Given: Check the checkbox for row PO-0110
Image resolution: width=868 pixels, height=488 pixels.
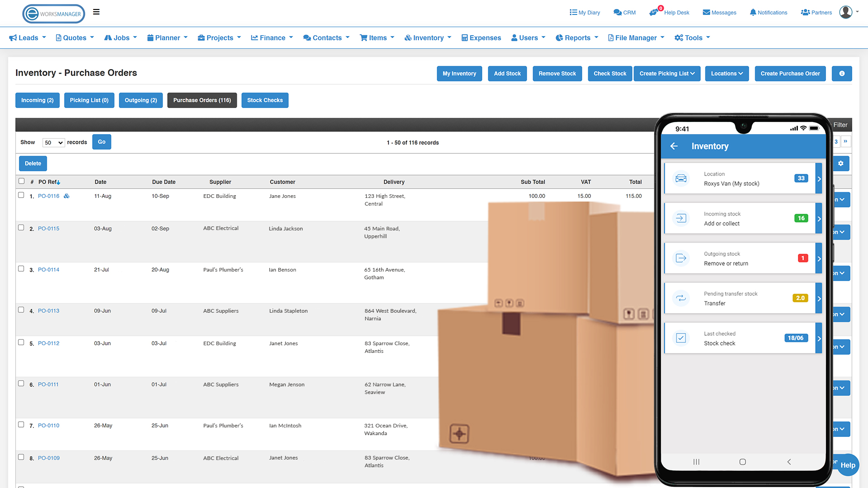Looking at the screenshot, I should (x=21, y=425).
